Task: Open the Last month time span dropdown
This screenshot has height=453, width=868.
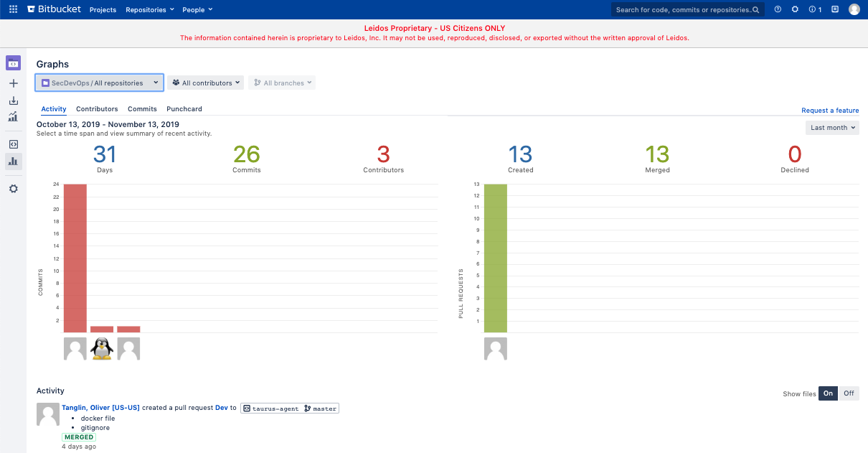Action: (832, 128)
